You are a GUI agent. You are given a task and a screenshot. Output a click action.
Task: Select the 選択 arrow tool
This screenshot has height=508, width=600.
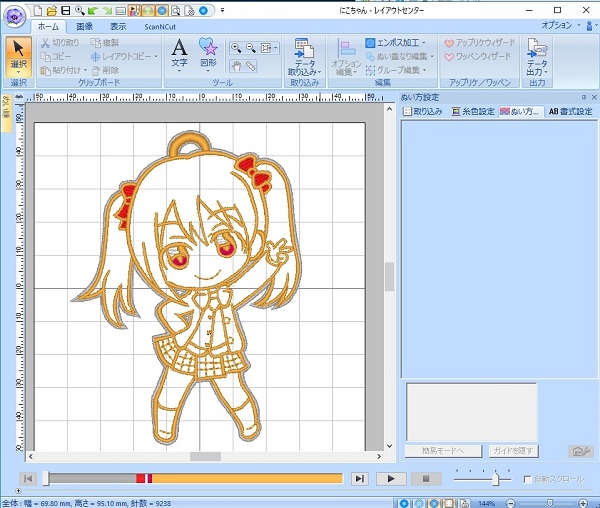(18, 50)
